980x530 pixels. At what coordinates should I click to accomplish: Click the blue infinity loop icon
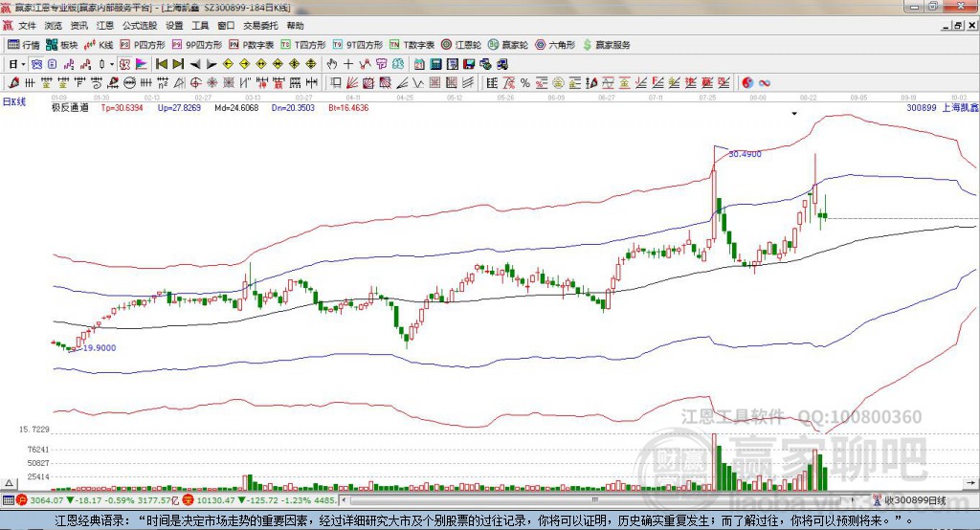(x=765, y=82)
